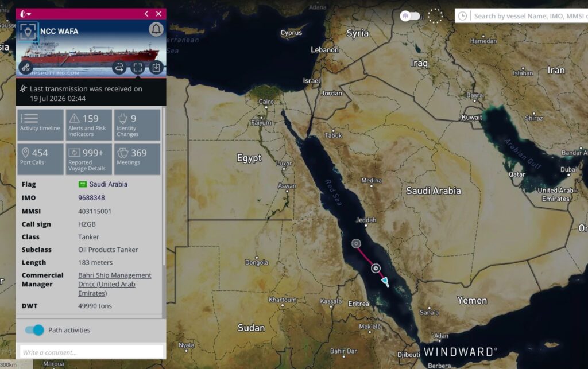
Task: Click the clock marker on vessel path
Action: pyautogui.click(x=376, y=268)
